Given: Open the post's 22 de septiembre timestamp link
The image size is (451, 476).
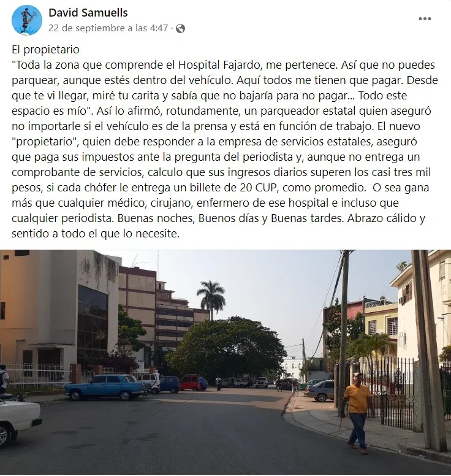Looking at the screenshot, I should coord(108,28).
